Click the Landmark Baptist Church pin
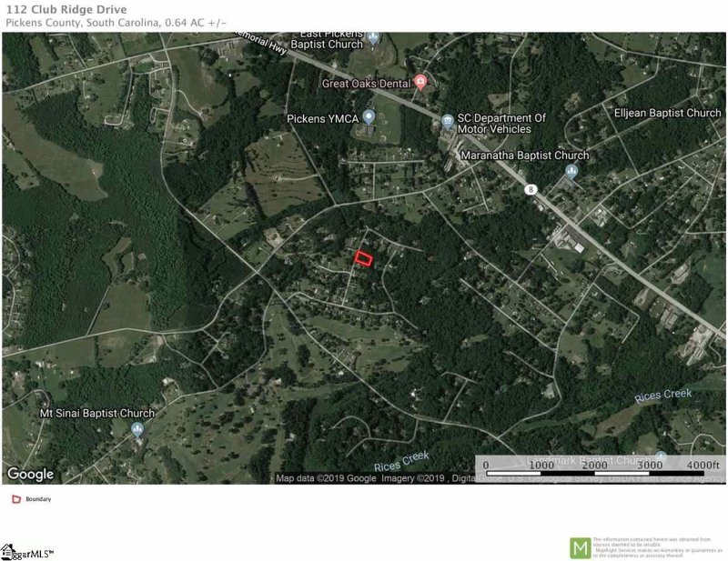Screen dimensions: 728x561 [x=661, y=456]
